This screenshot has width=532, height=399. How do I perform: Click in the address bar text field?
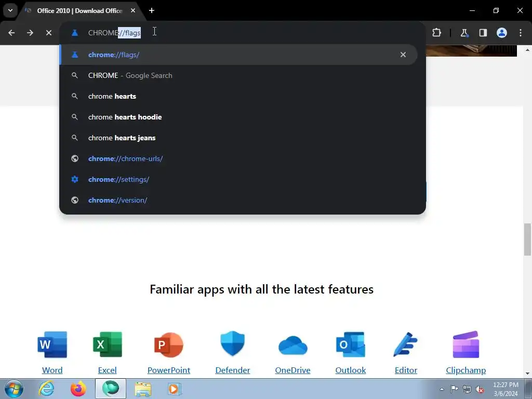coord(242,33)
